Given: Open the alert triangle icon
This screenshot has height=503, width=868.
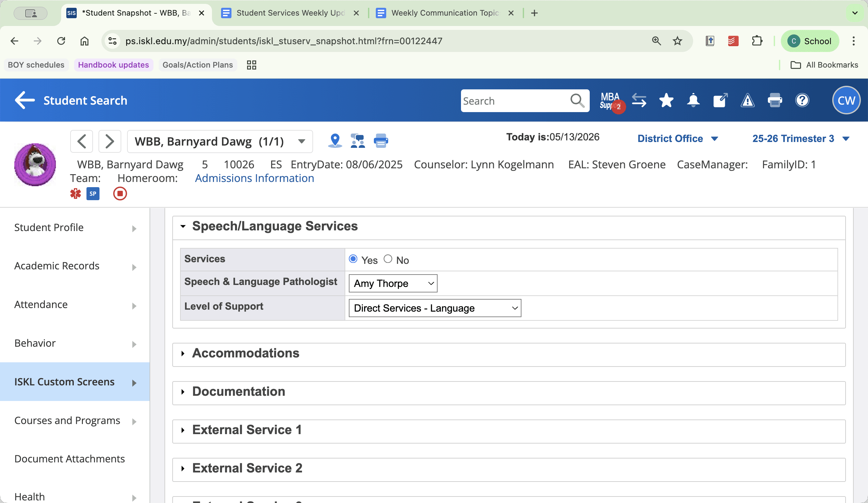Looking at the screenshot, I should click(x=747, y=100).
